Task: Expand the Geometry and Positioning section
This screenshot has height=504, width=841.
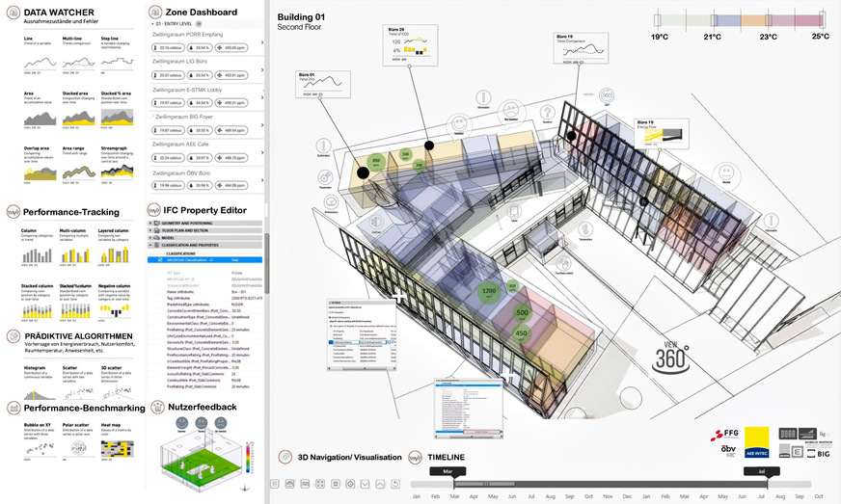Action: point(150,223)
